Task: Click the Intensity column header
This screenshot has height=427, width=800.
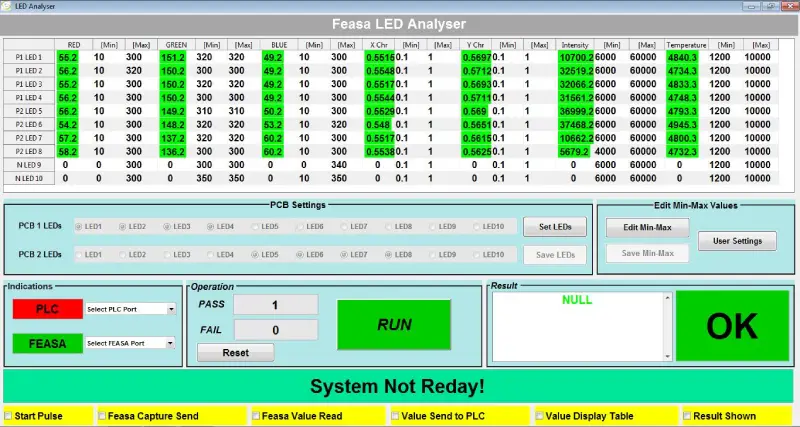Action: click(575, 45)
